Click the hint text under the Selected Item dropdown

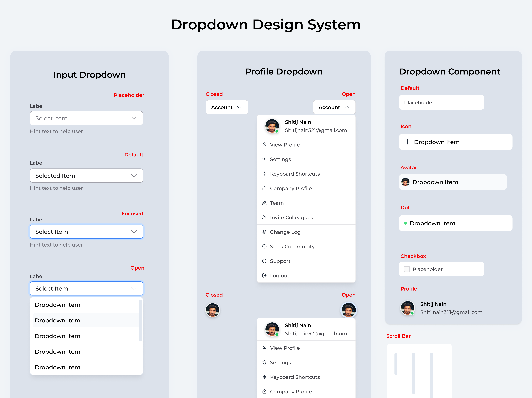point(56,188)
